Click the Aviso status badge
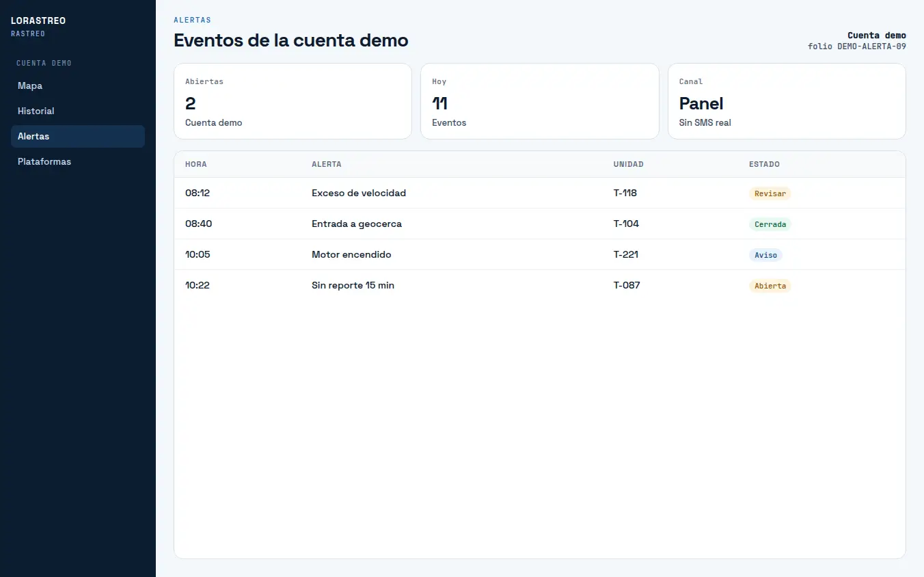This screenshot has width=924, height=577. click(x=765, y=255)
